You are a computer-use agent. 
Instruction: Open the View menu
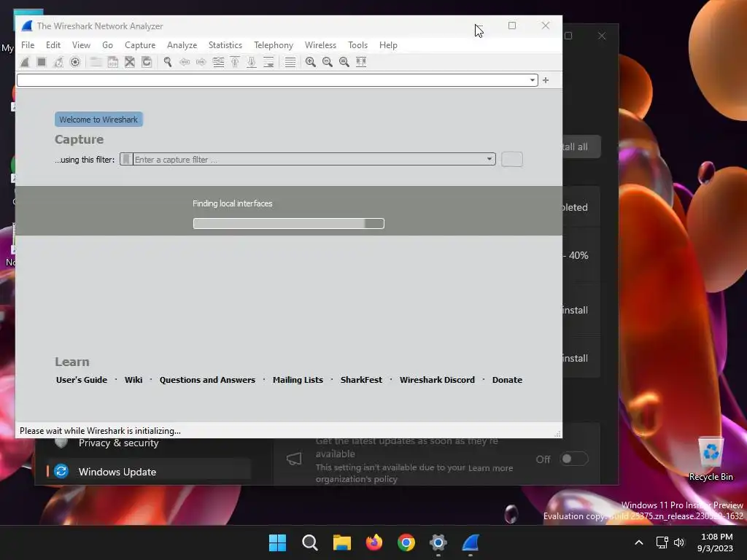[x=81, y=45]
